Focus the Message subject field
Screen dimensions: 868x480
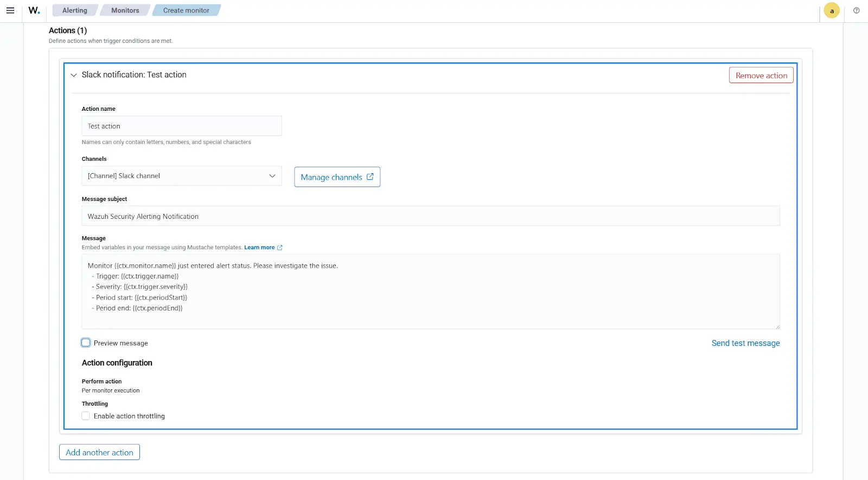point(431,216)
